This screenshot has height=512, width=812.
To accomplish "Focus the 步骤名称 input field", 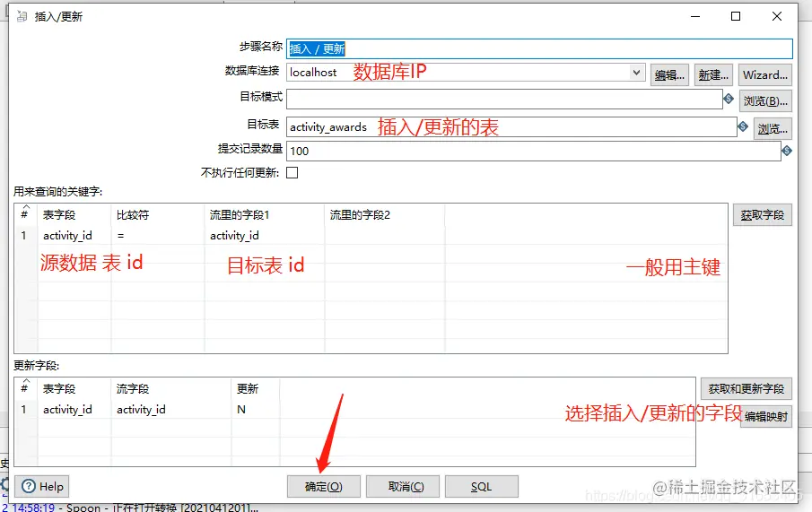I will [539, 48].
